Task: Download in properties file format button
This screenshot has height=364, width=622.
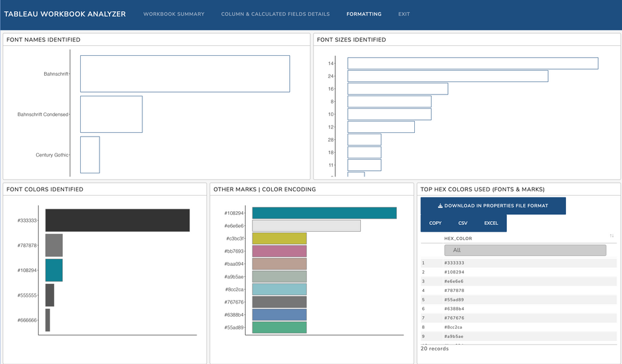Action: click(x=493, y=206)
